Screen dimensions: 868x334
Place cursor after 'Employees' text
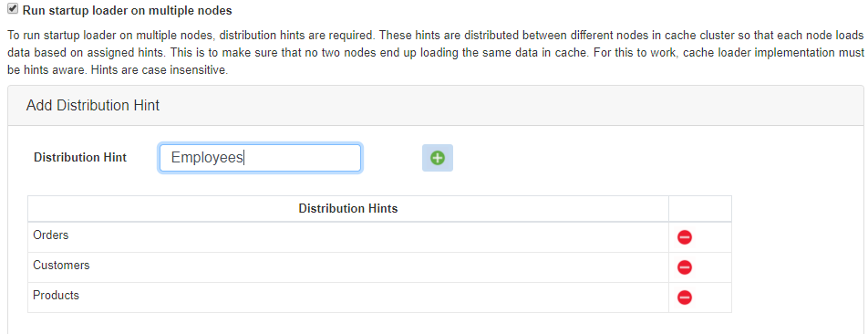click(244, 158)
